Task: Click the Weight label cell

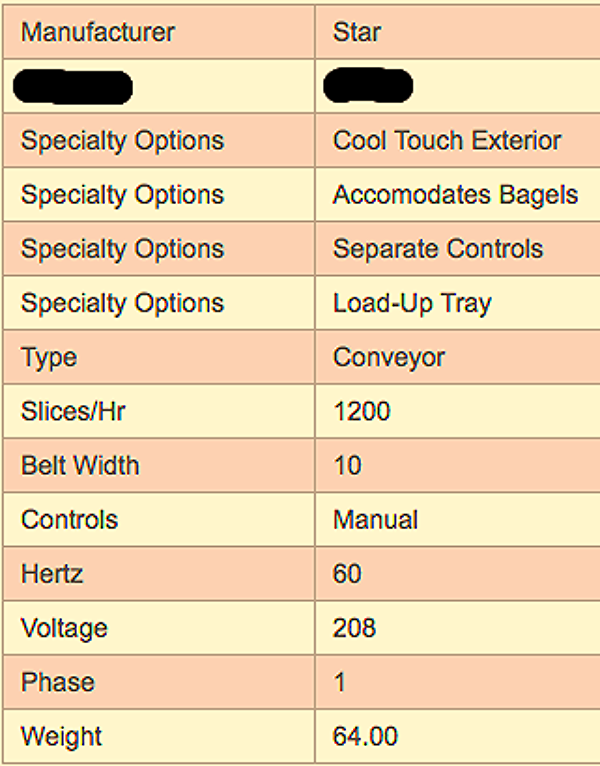Action: [x=61, y=737]
